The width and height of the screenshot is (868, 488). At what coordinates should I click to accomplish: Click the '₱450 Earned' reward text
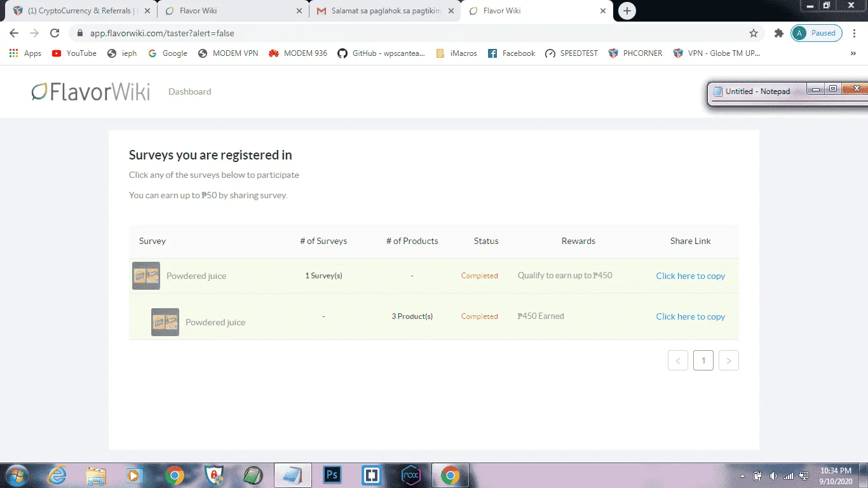[x=541, y=316]
